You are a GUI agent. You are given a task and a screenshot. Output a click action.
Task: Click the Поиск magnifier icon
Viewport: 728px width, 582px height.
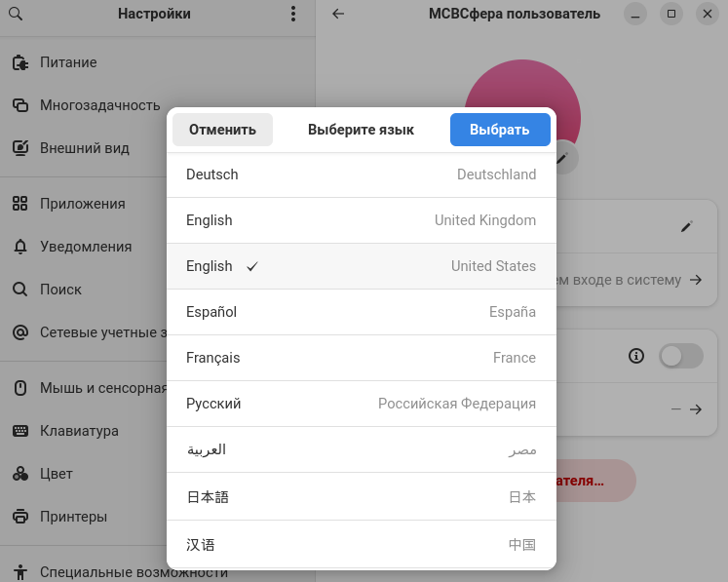pos(19,290)
